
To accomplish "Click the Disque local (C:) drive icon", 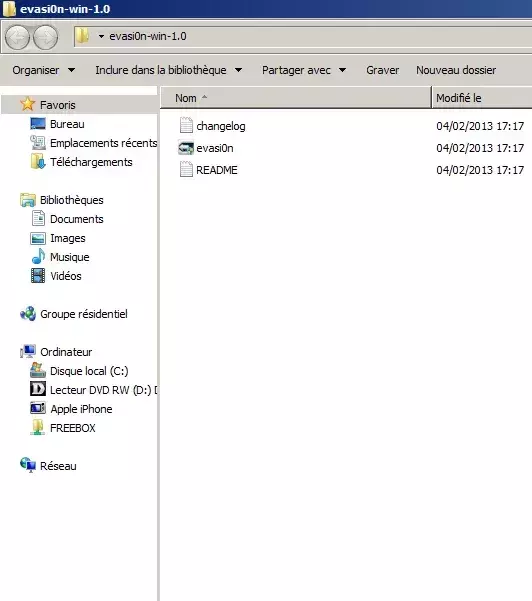I will (x=38, y=370).
